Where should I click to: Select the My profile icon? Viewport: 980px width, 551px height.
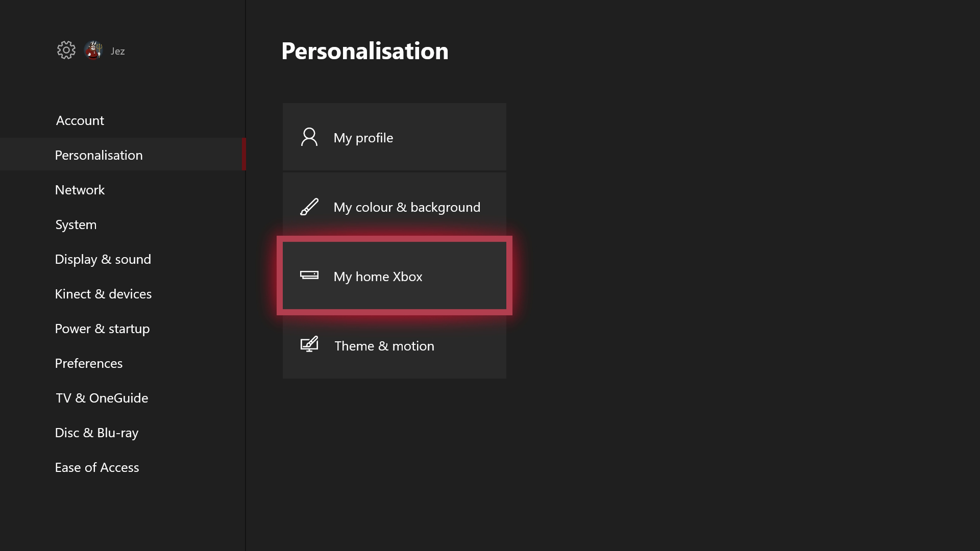coord(309,137)
